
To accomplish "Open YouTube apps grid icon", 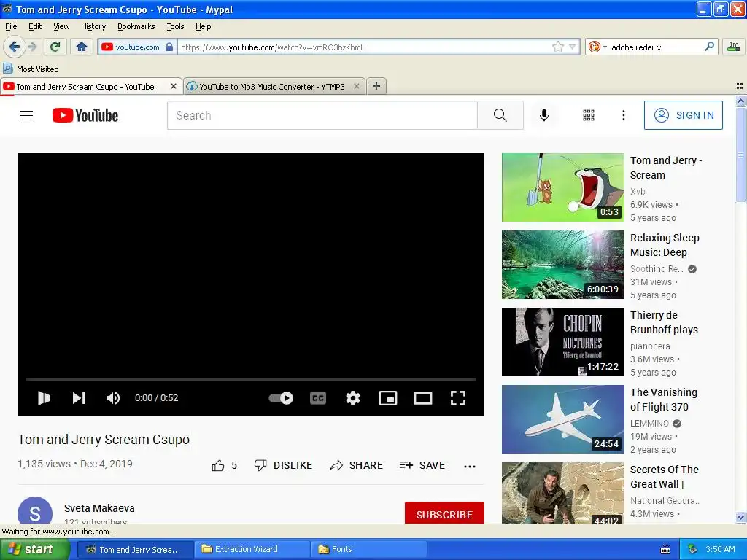I will click(589, 115).
